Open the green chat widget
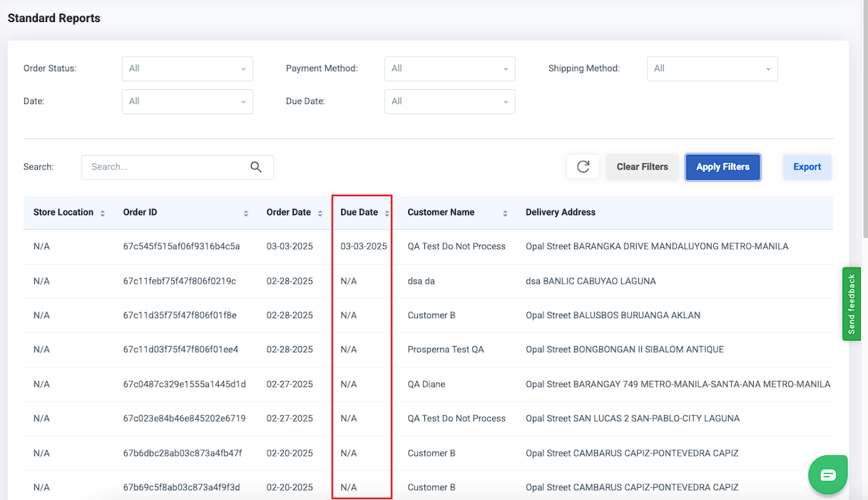Image resolution: width=868 pixels, height=500 pixels. tap(828, 474)
